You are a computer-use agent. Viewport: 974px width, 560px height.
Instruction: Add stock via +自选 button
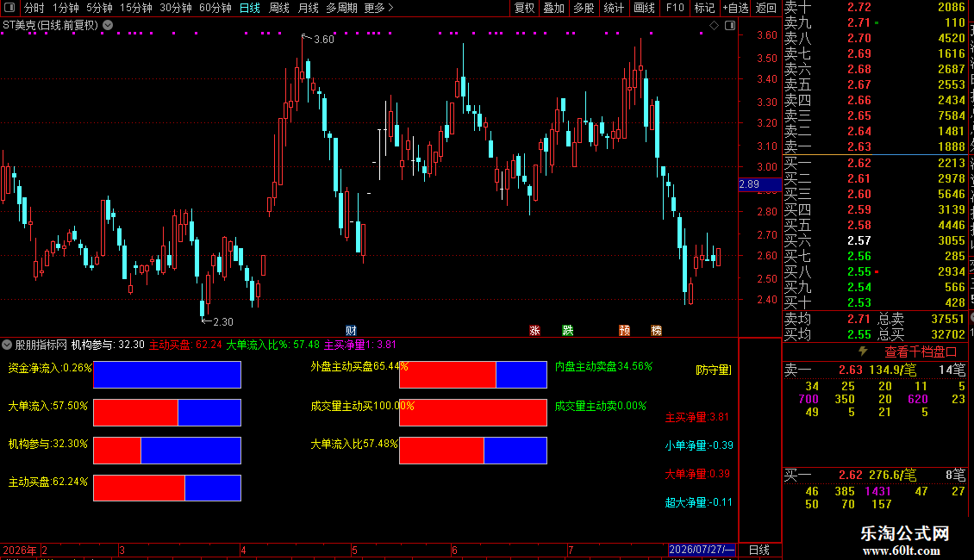[736, 8]
